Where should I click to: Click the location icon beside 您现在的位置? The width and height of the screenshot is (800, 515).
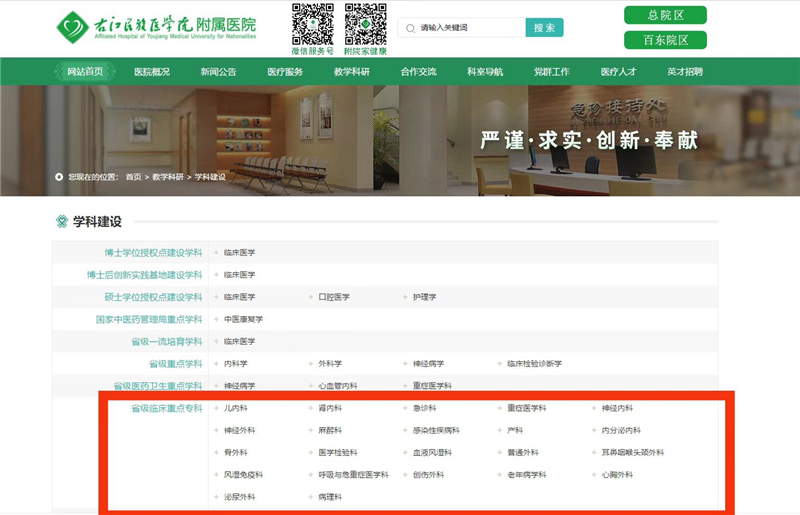coord(59,177)
